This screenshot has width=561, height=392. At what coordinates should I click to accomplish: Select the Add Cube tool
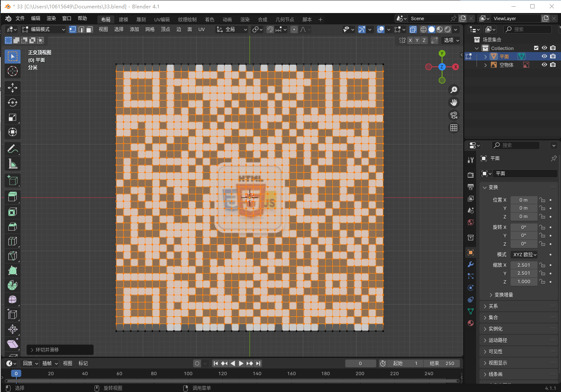click(13, 180)
